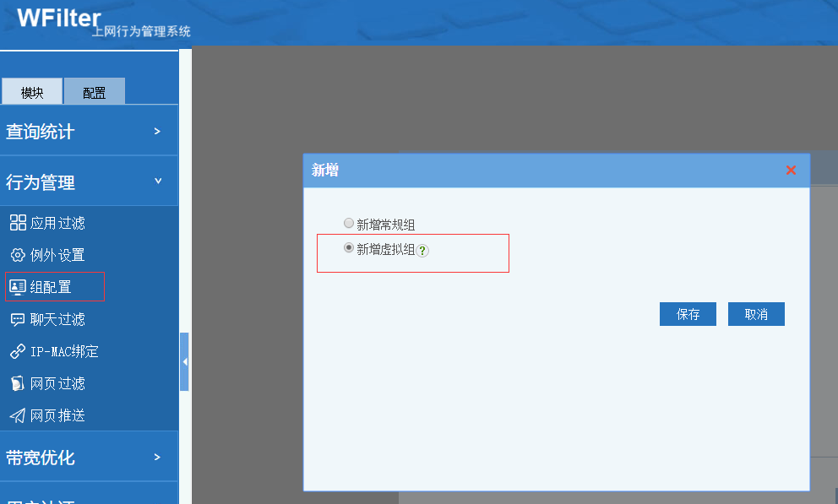Click the 网页过滤 page icon
The image size is (838, 504).
pyautogui.click(x=18, y=383)
